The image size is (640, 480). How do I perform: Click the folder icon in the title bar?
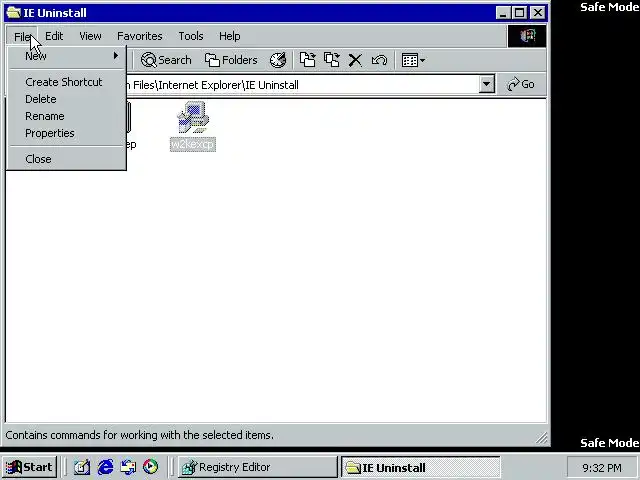tap(13, 13)
